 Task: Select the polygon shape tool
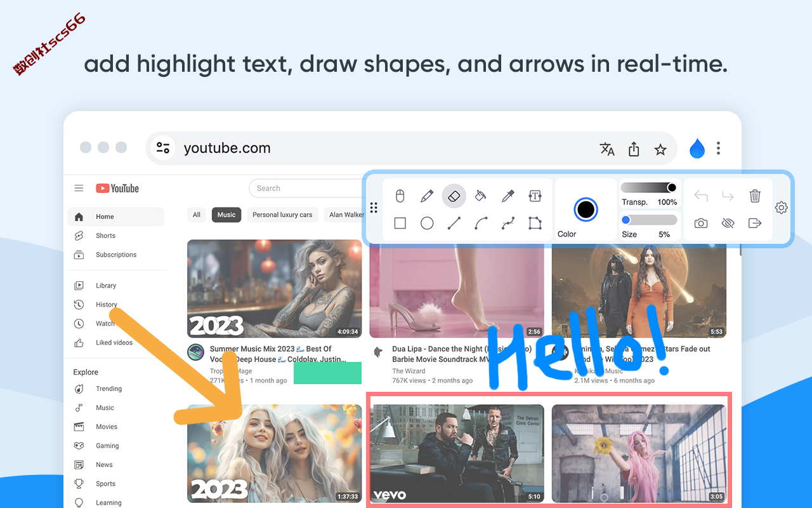click(535, 223)
